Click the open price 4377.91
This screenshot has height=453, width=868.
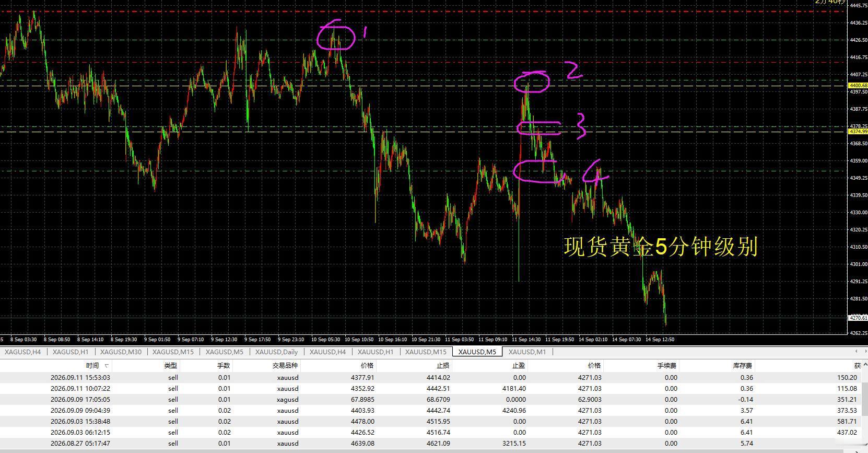[x=362, y=377]
